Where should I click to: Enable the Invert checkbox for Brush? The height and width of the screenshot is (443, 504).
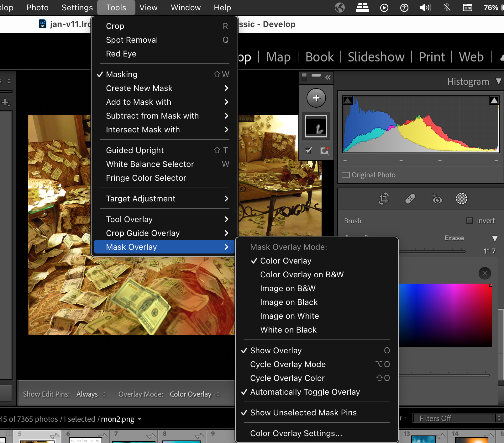pos(470,221)
